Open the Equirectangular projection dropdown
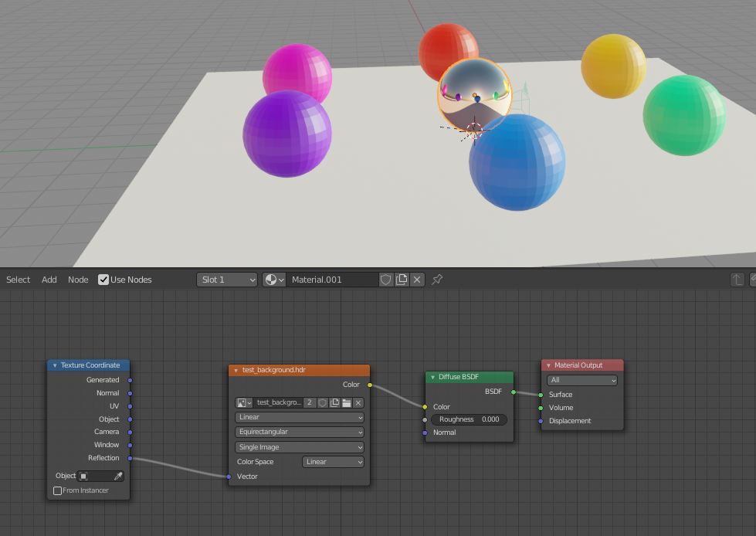The width and height of the screenshot is (756, 536). pyautogui.click(x=299, y=432)
